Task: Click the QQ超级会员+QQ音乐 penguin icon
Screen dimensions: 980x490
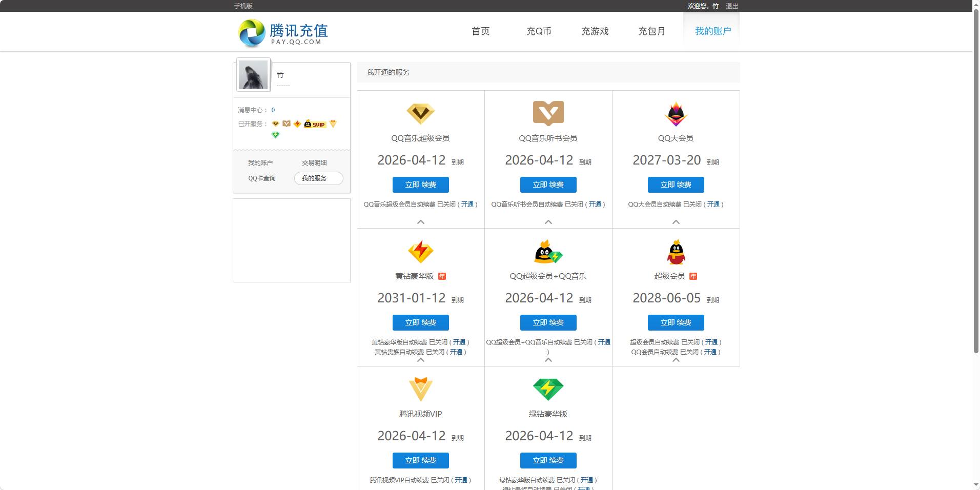Action: coord(548,252)
